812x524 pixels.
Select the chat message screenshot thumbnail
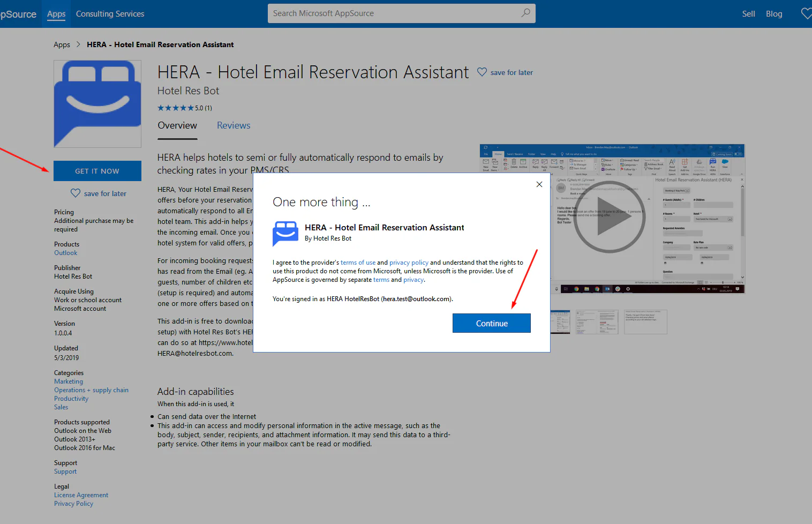pos(645,322)
